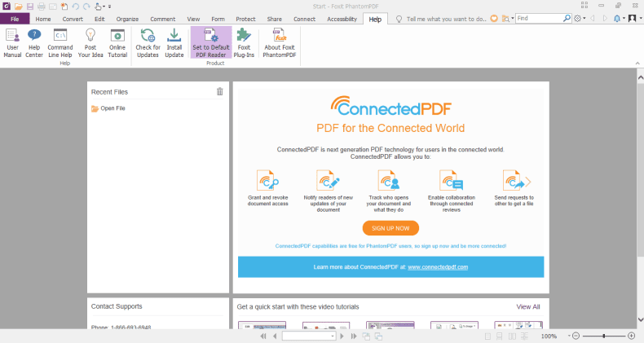Screen dimensions: 644x343
Task: Click the SIGN UP NOW button
Action: point(390,228)
